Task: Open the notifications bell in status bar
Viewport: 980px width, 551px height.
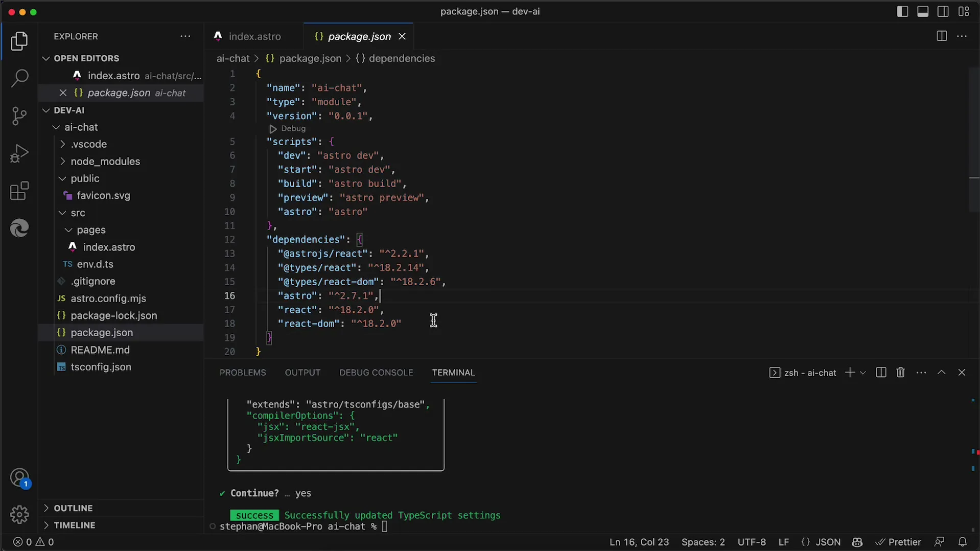Action: tap(963, 542)
